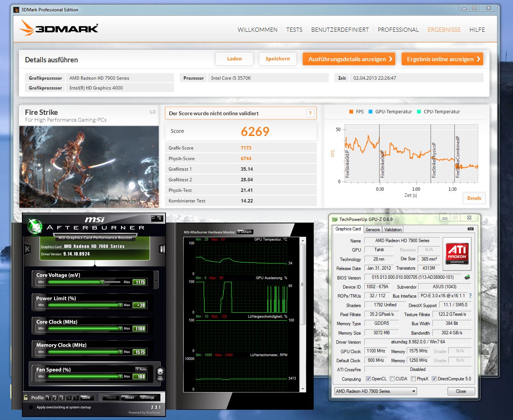Image resolution: width=513 pixels, height=420 pixels.
Task: Click the Afterburner profile save button
Action: click(x=86, y=397)
